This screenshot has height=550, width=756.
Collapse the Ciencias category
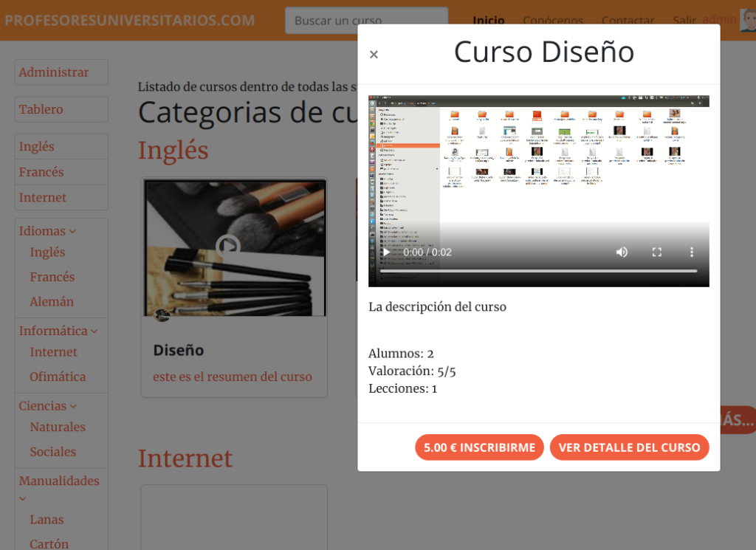coord(48,406)
